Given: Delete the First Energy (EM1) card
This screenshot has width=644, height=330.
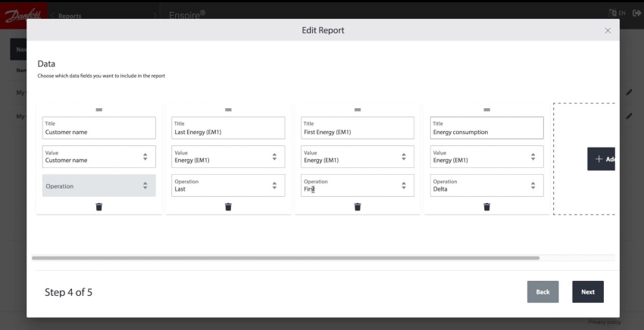Looking at the screenshot, I should point(358,207).
